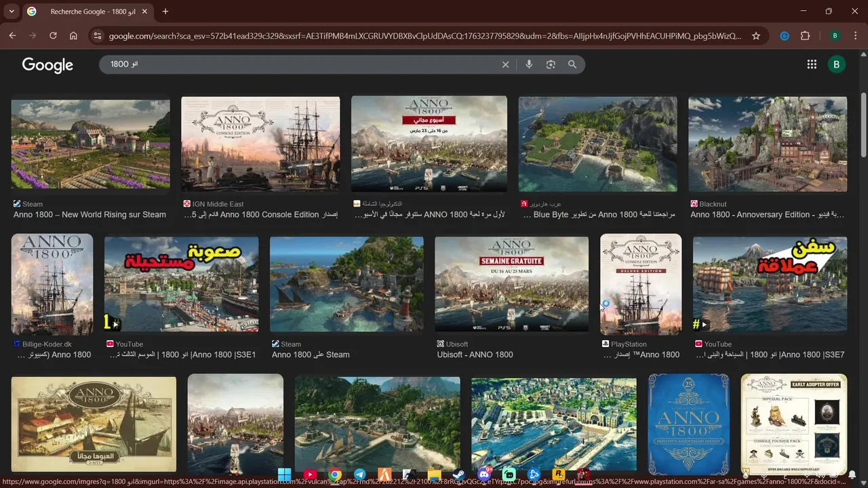
Task: Open the Blacknut Anniversary Edition image
Action: (x=768, y=144)
